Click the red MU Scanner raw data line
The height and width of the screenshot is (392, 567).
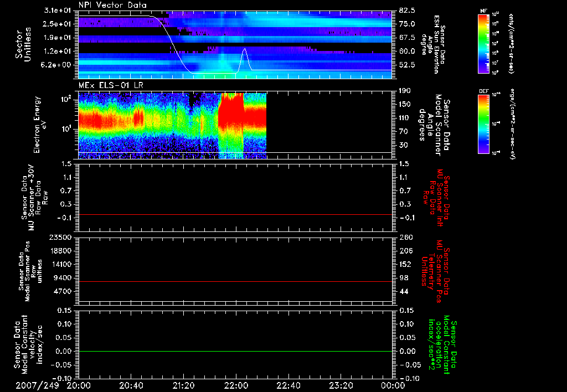click(x=235, y=214)
